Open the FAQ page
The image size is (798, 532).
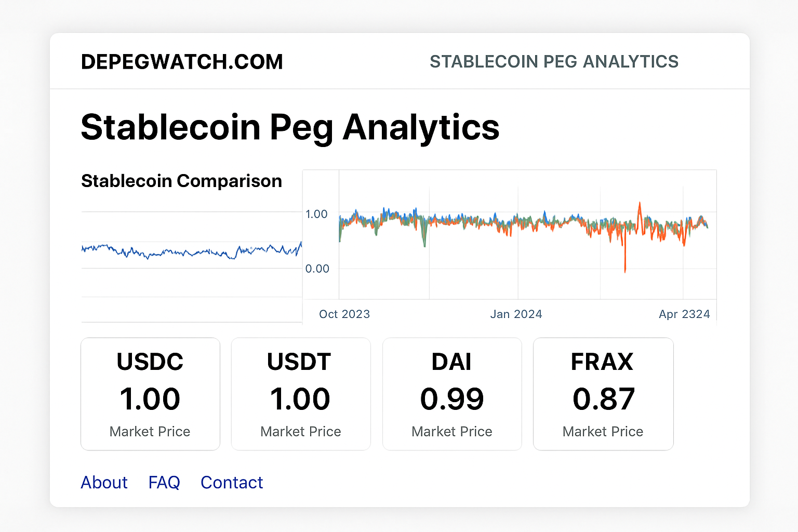[x=164, y=482]
